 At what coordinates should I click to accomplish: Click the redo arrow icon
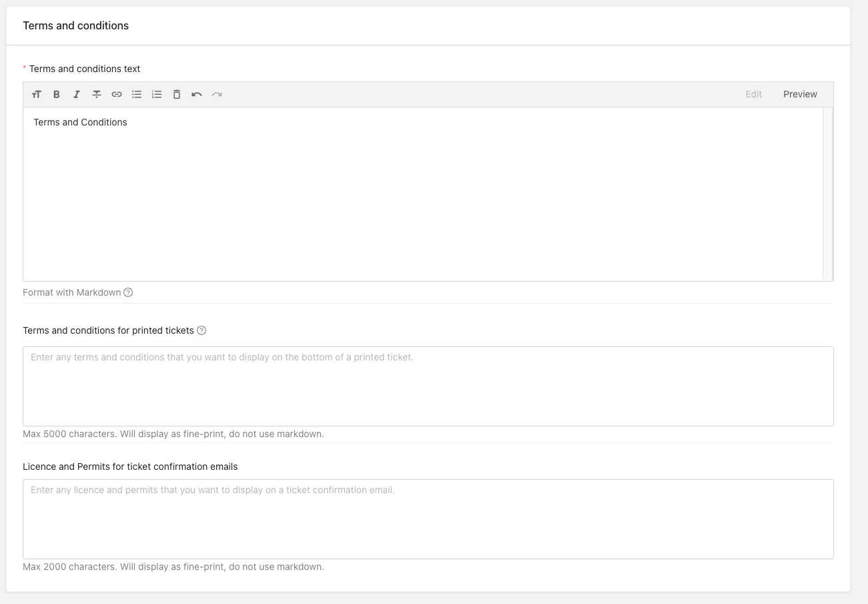tap(217, 95)
